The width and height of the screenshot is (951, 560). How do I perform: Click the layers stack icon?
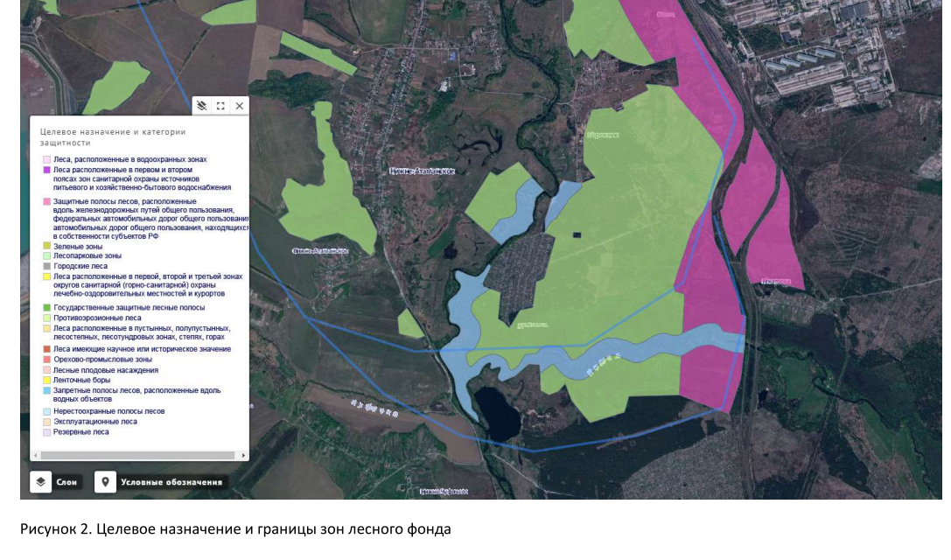tap(41, 482)
